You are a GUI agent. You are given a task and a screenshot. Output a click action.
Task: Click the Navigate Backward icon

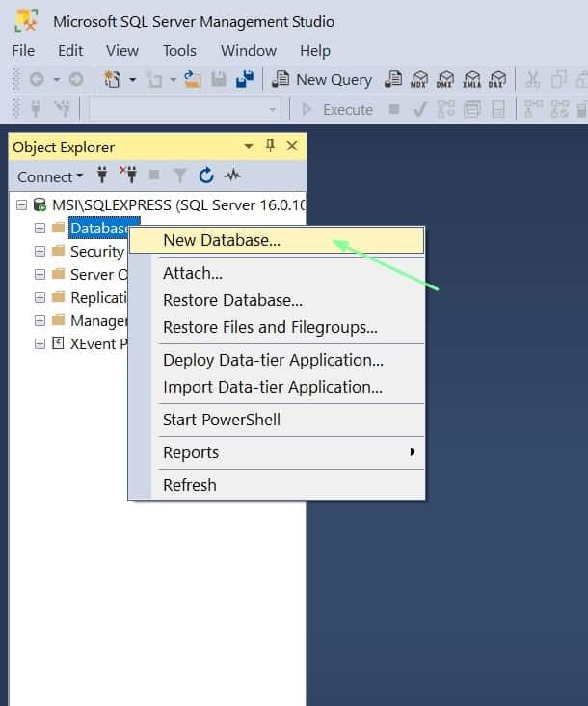(x=37, y=80)
